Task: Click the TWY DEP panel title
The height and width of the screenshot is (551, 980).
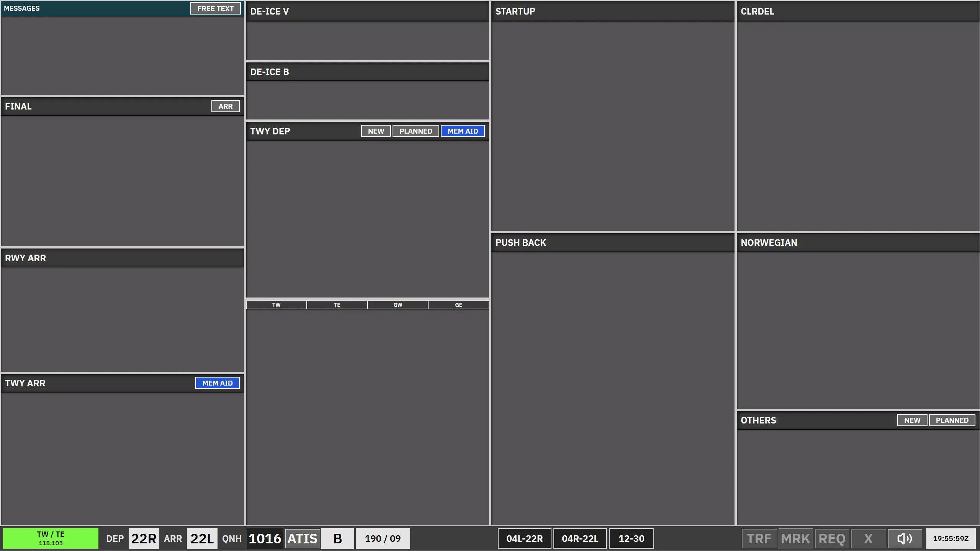Action: pos(270,131)
